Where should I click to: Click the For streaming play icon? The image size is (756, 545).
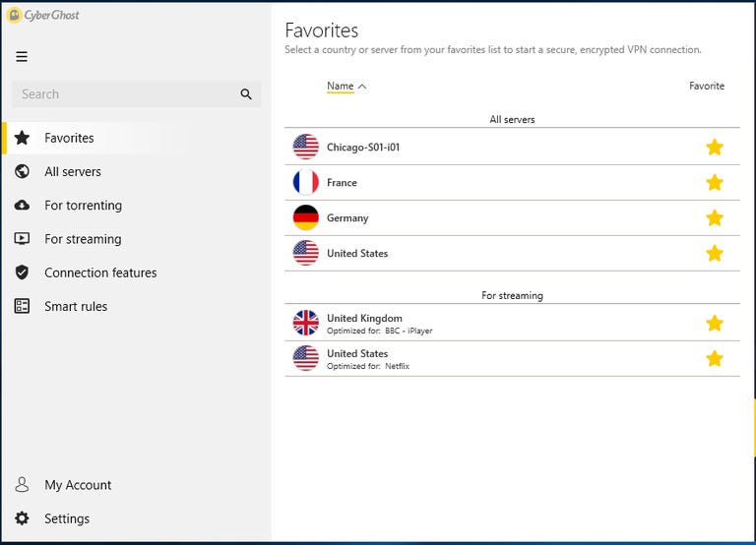[22, 239]
